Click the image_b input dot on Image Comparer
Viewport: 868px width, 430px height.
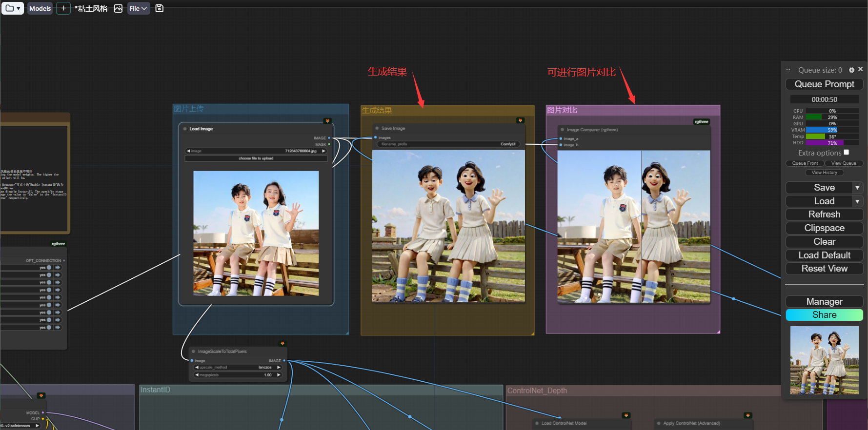561,145
